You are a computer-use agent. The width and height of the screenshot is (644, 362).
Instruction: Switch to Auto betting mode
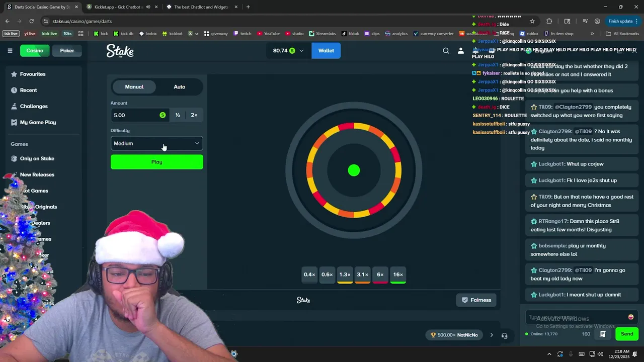[x=180, y=87]
